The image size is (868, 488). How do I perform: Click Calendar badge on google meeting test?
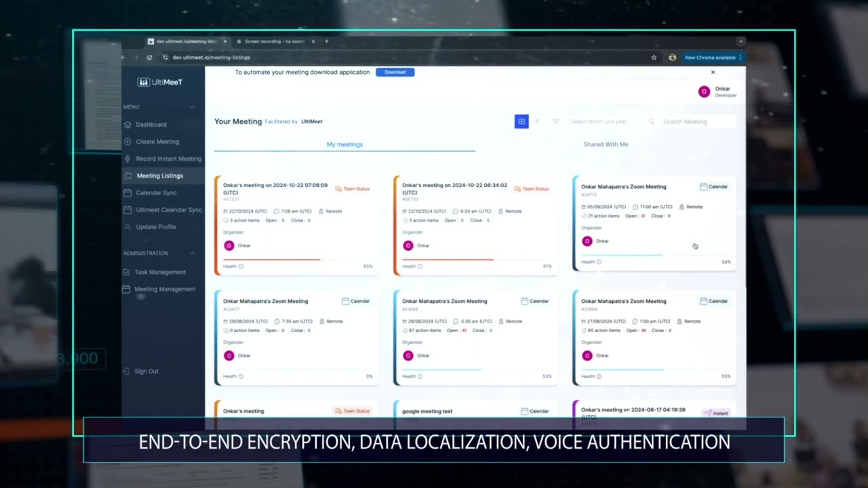pyautogui.click(x=534, y=411)
